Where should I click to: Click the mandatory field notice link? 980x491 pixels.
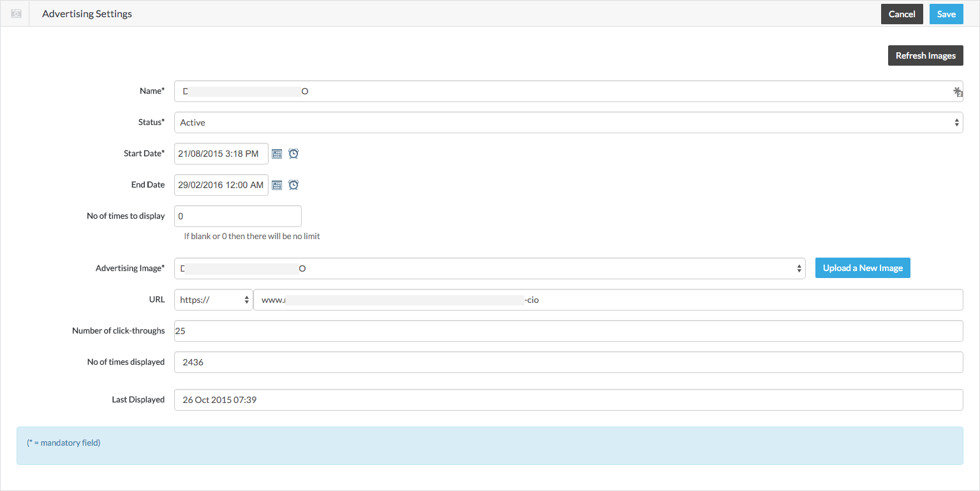[63, 442]
